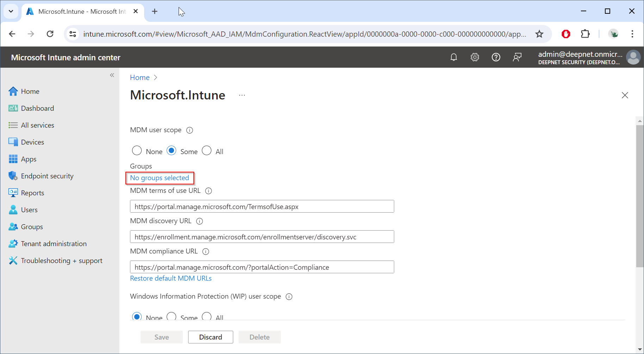This screenshot has height=354, width=644.
Task: Open the browser tab list dropdown
Action: tap(11, 11)
